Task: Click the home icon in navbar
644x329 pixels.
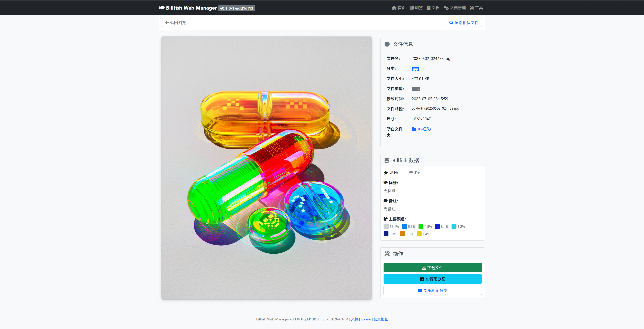Action: [394, 8]
